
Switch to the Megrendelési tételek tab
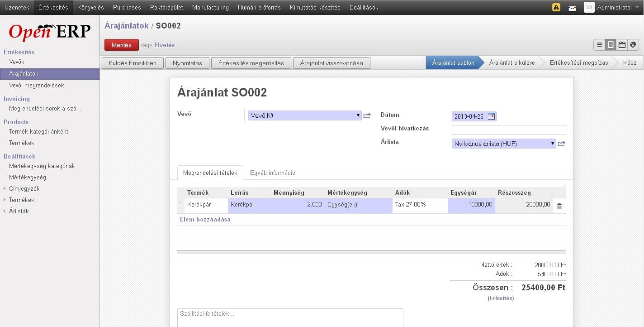coord(210,173)
